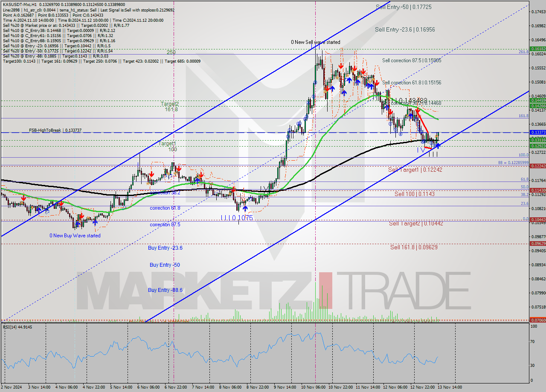Select the '0 New Sell wave started' annotation
Image resolution: width=546 pixels, height=392 pixels.
point(316,42)
